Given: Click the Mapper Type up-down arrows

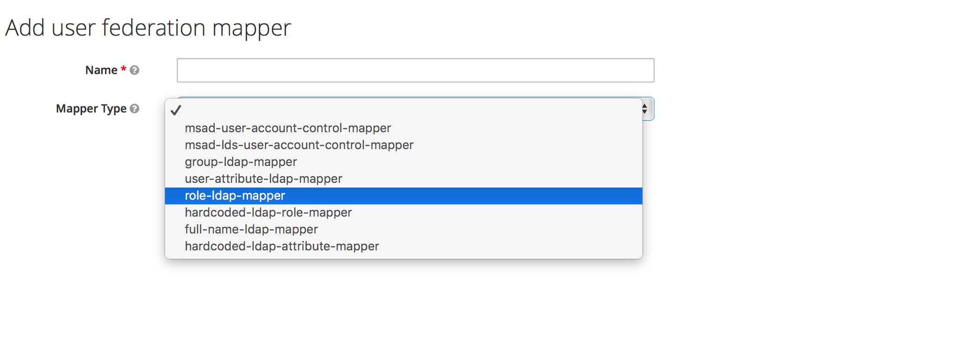Looking at the screenshot, I should 645,109.
